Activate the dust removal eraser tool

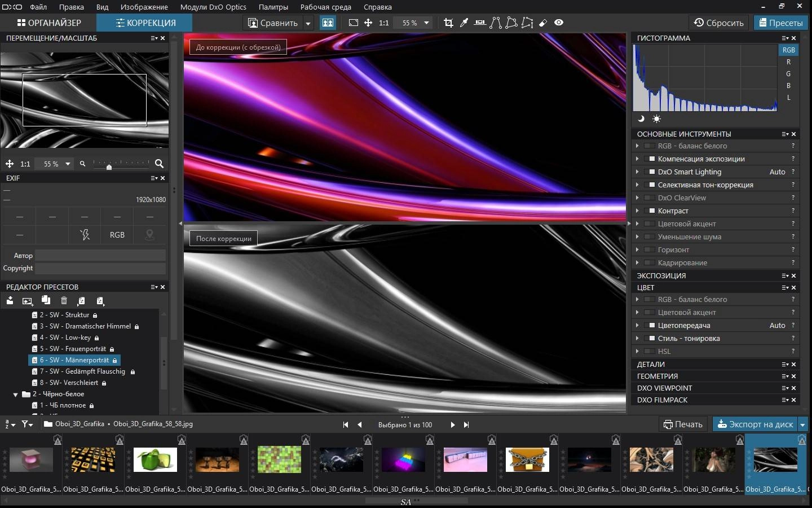[x=543, y=23]
